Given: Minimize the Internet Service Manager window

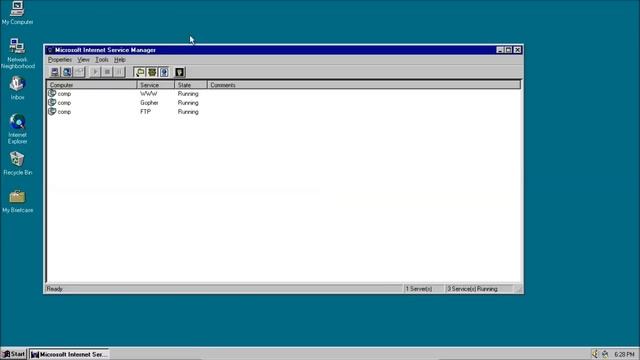Looking at the screenshot, I should click(500, 50).
